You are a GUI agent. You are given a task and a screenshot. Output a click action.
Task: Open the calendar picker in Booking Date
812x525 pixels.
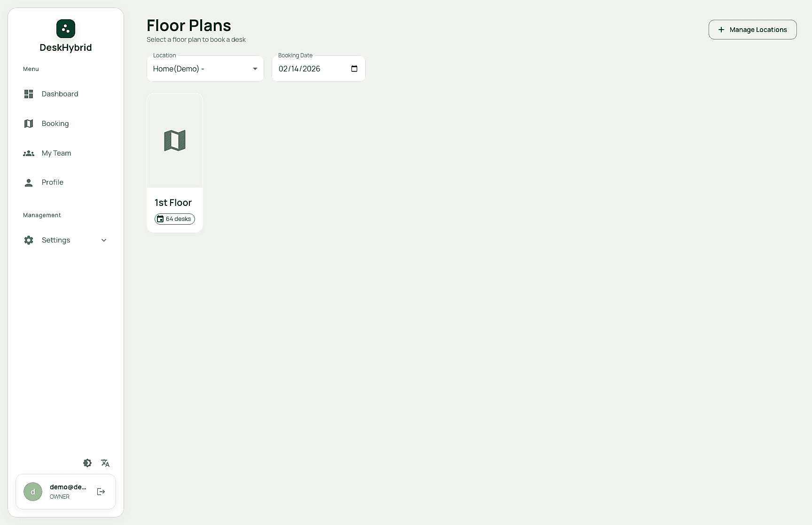[x=354, y=69]
